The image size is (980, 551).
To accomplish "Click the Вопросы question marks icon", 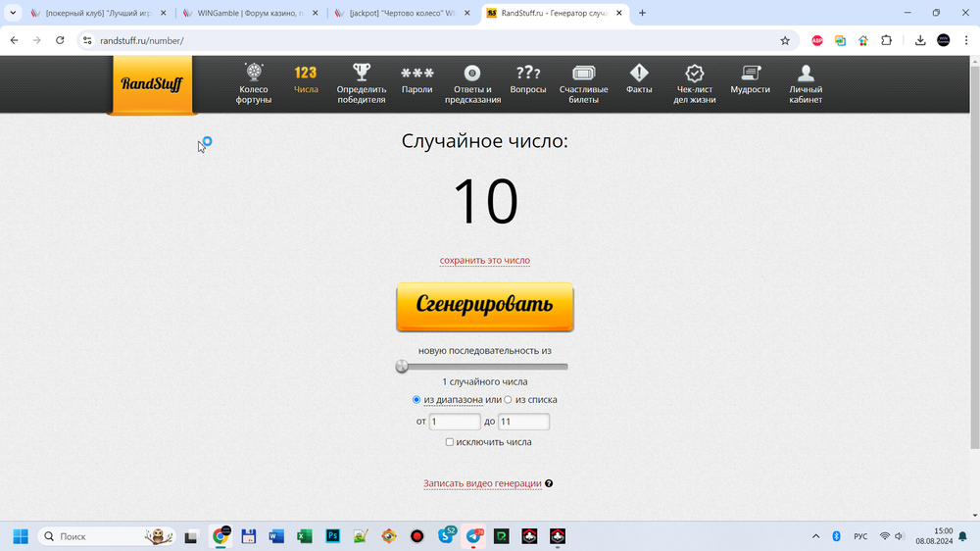I will tap(528, 74).
